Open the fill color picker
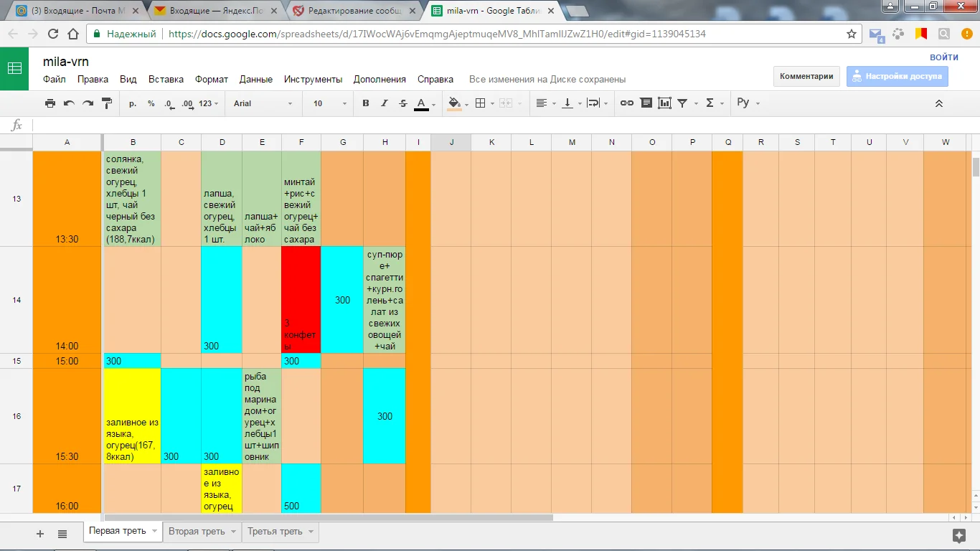The width and height of the screenshot is (980, 551). (x=456, y=103)
